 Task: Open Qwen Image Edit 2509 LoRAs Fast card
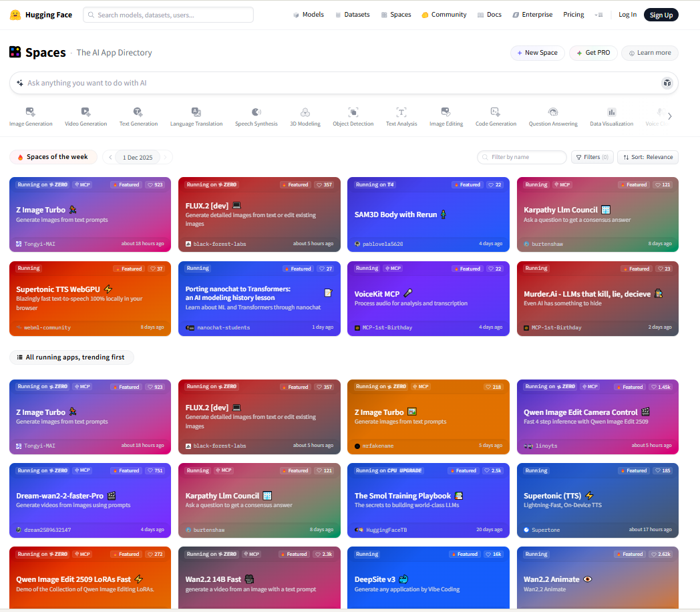click(x=90, y=578)
